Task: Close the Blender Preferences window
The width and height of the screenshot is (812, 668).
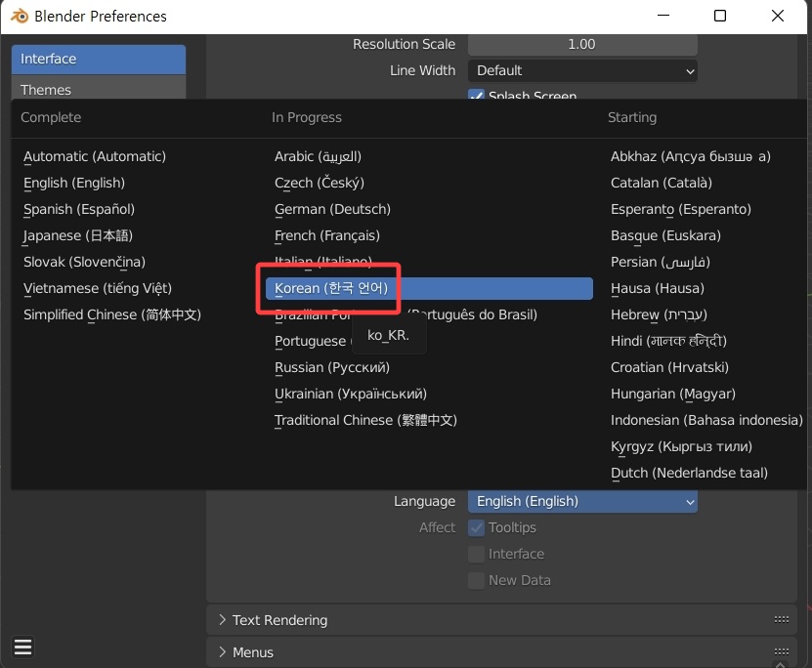Action: [x=777, y=16]
